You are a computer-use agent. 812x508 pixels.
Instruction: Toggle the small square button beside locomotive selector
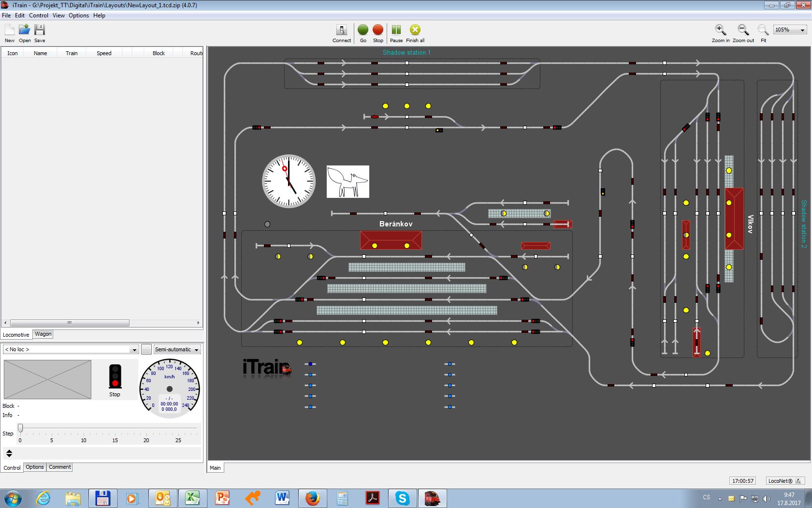click(146, 349)
